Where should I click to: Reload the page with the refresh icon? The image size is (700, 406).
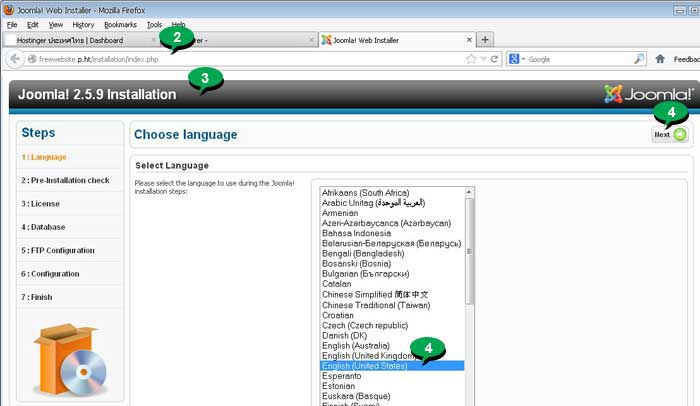[494, 59]
